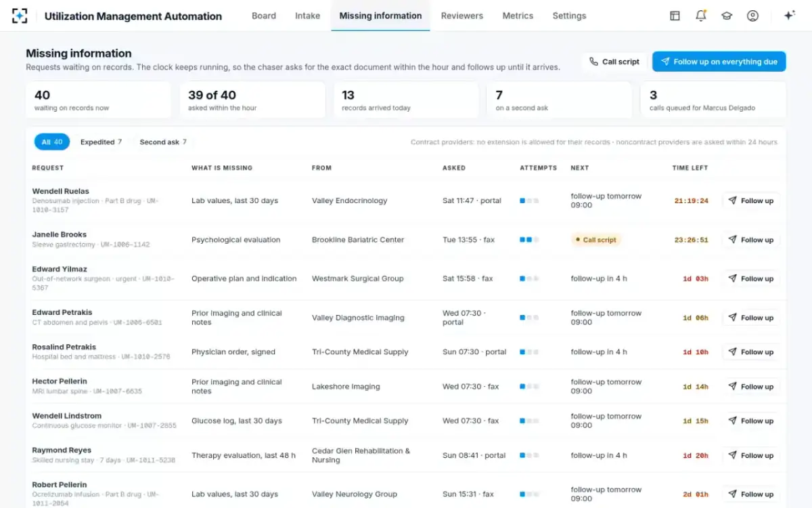Image resolution: width=812 pixels, height=508 pixels.
Task: Switch to the Intake tab
Action: tap(307, 16)
